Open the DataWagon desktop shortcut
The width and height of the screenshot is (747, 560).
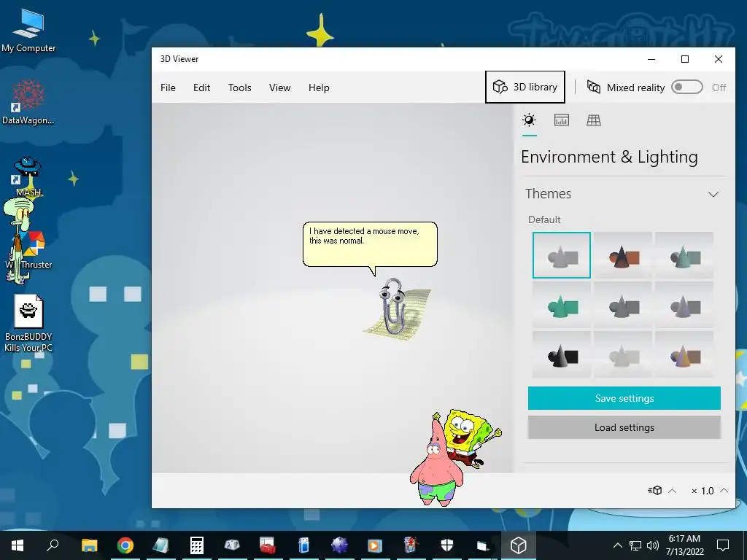(28, 102)
